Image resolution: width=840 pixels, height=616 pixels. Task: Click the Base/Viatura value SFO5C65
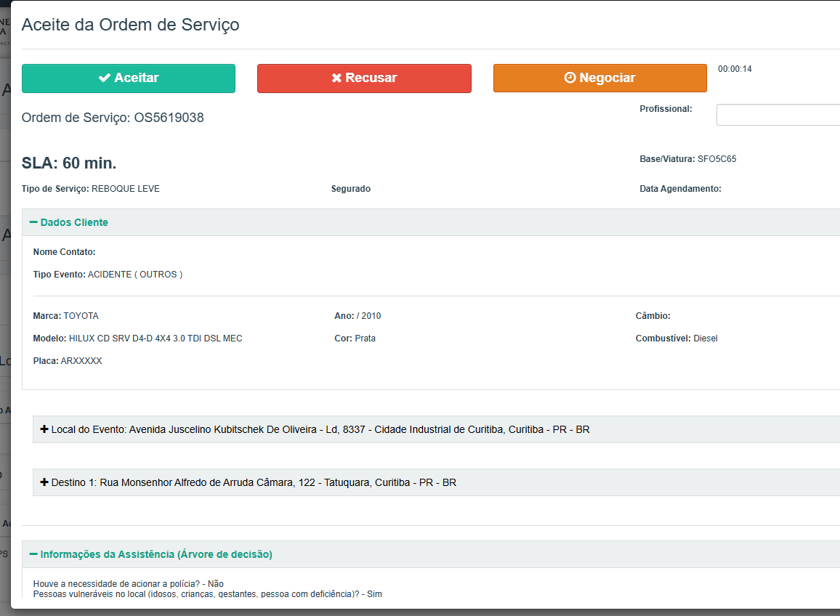[716, 159]
